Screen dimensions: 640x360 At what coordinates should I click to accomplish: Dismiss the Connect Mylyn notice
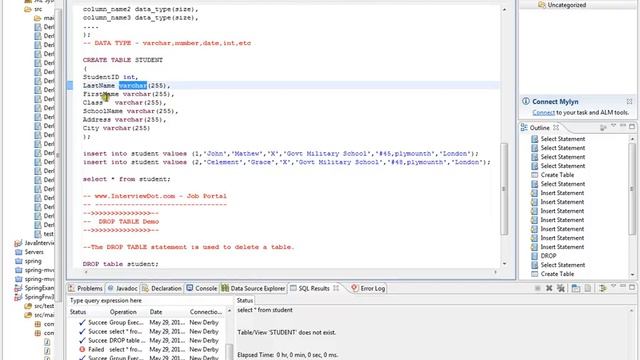[629, 101]
